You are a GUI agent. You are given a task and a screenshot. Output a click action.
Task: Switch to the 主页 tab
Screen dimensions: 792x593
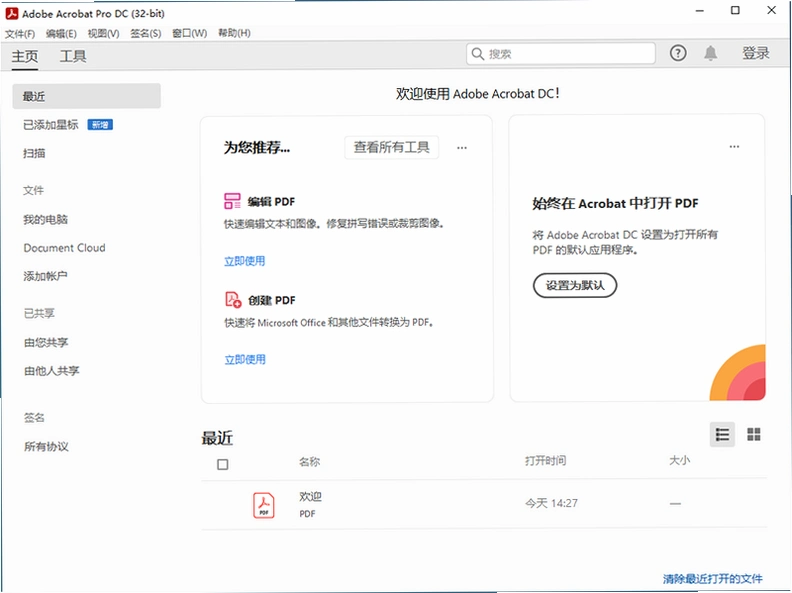tap(25, 56)
